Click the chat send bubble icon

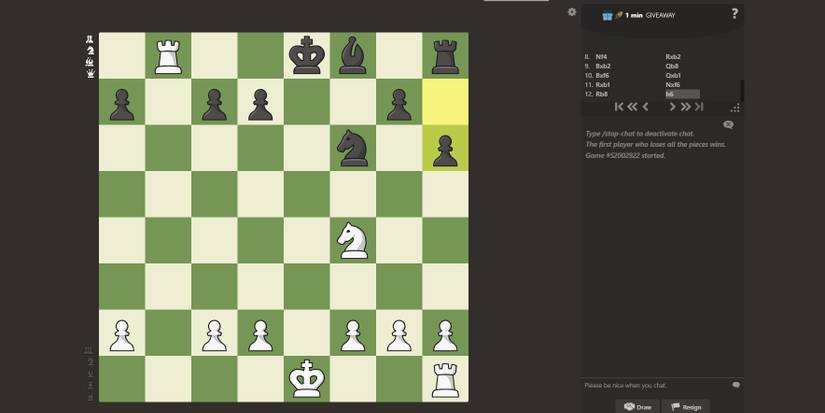736,385
